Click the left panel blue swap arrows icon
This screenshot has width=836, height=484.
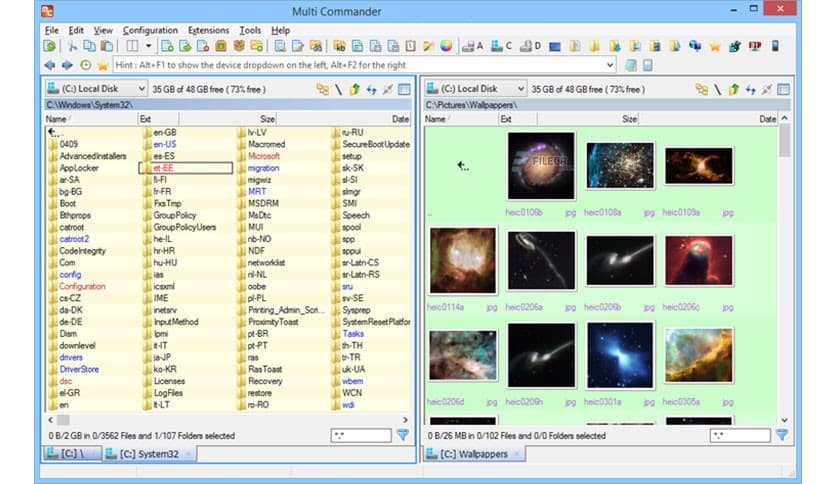[372, 89]
